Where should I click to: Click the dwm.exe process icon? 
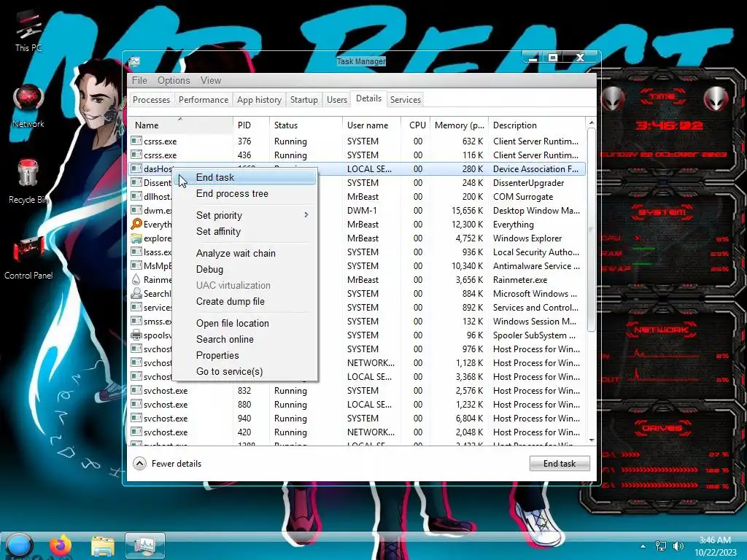tap(136, 210)
